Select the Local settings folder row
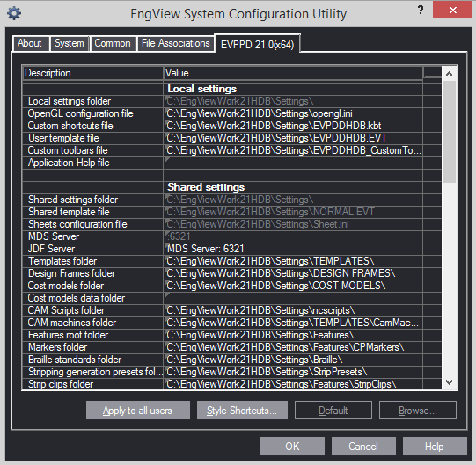Viewport: 476px width, 465px height. coord(223,101)
